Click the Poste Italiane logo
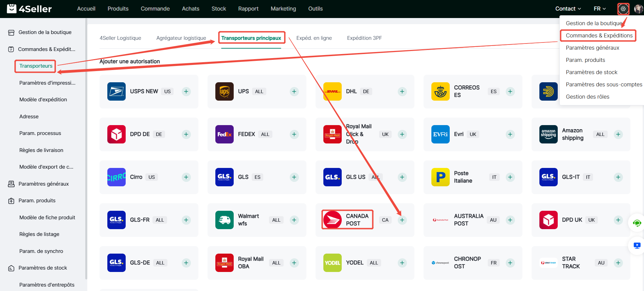 point(441,177)
